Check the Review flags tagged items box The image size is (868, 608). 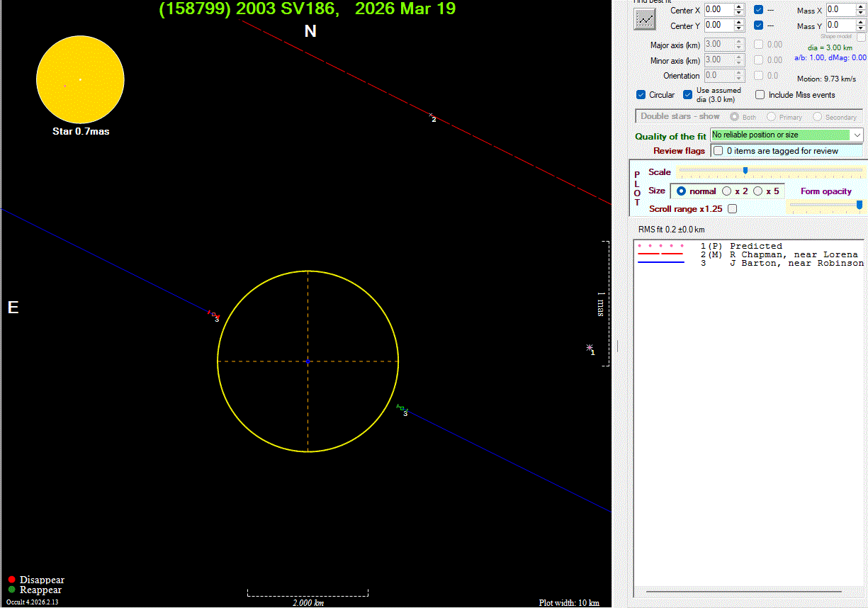[718, 151]
